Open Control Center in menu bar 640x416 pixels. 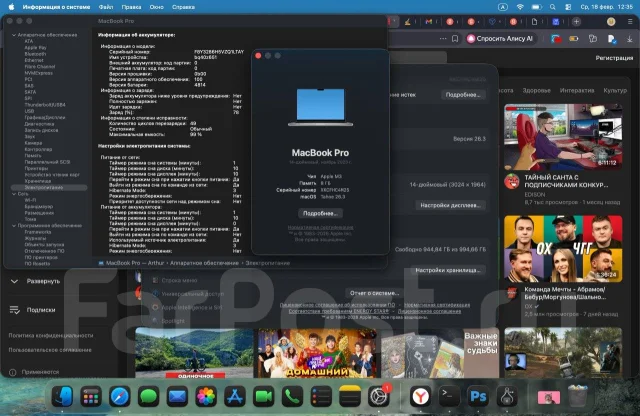[x=568, y=7]
